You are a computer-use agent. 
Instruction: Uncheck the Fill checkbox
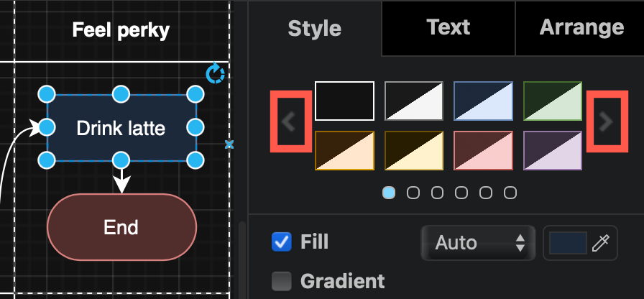tap(281, 242)
